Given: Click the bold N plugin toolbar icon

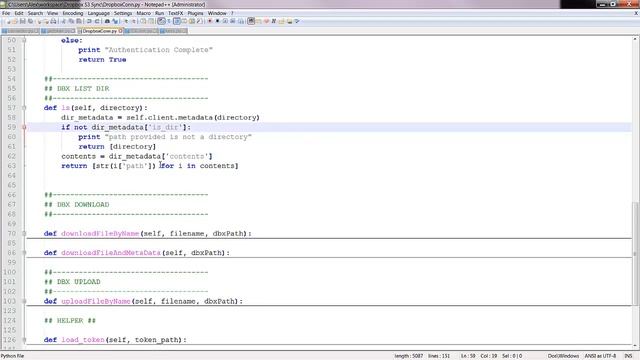Looking at the screenshot, I should point(273,21).
